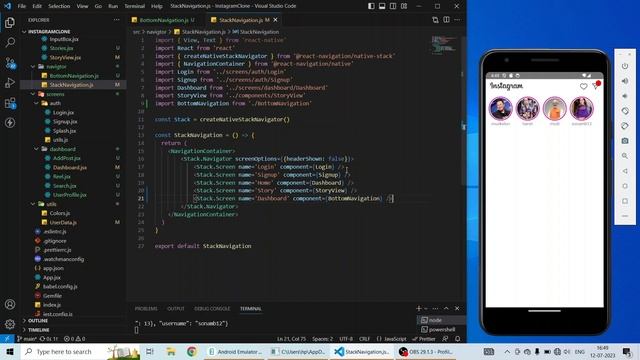Screen dimensions: 640x360
Task: Switch to the Output panel tab
Action: (x=176, y=309)
